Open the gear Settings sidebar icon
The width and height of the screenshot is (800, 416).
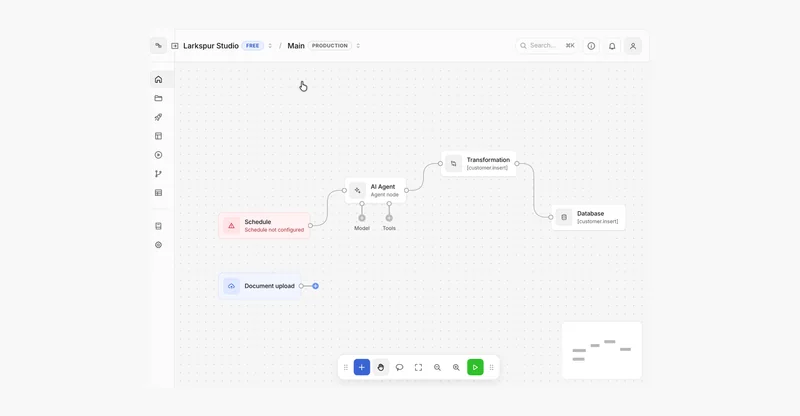click(x=158, y=245)
